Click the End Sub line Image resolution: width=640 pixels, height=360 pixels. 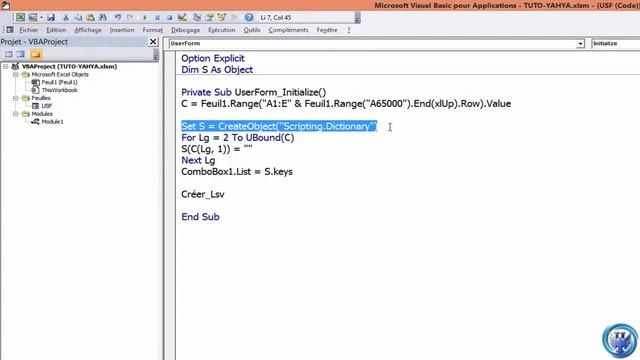[200, 217]
